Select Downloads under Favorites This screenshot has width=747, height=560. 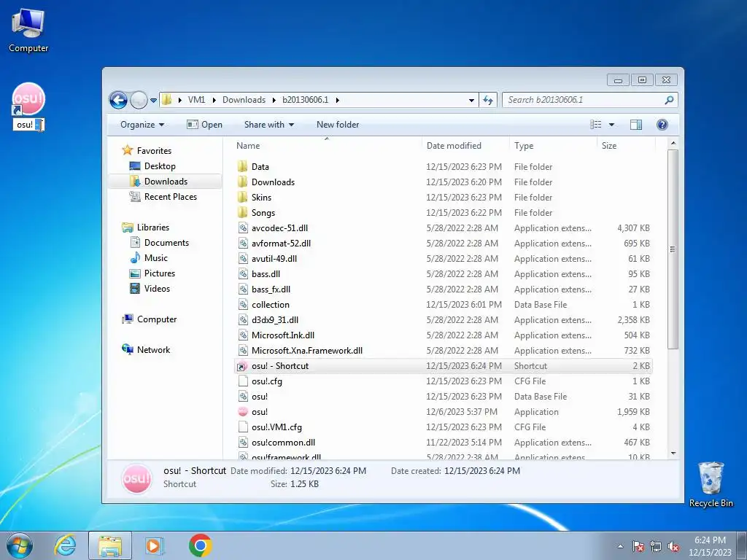pyautogui.click(x=166, y=182)
